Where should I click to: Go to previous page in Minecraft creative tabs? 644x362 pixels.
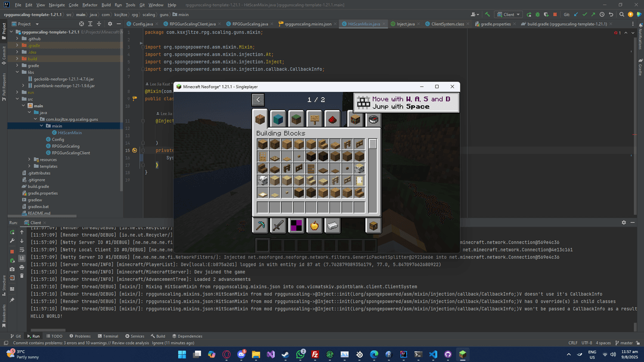[x=258, y=100]
